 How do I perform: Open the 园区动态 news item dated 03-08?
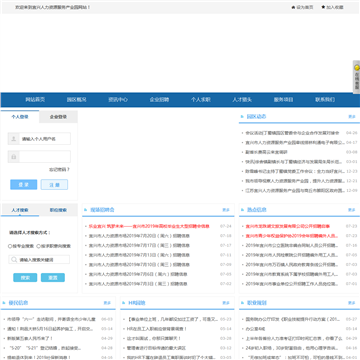pyautogui.click(x=266, y=152)
